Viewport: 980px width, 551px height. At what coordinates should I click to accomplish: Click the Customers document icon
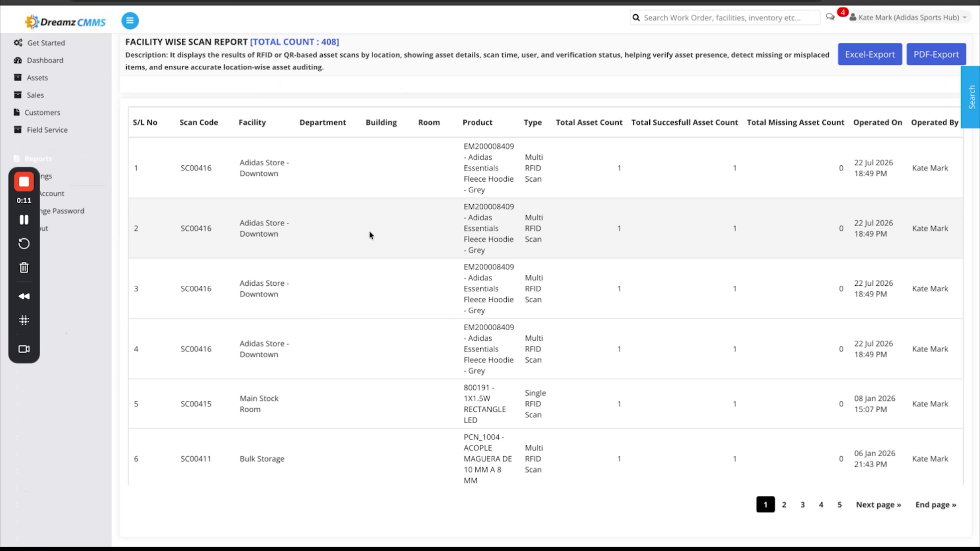click(17, 112)
